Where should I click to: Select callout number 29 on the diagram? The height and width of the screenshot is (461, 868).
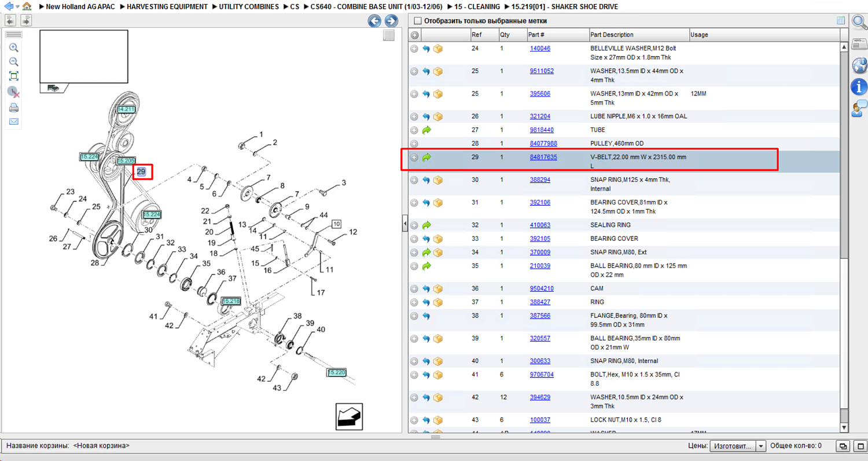pos(141,171)
